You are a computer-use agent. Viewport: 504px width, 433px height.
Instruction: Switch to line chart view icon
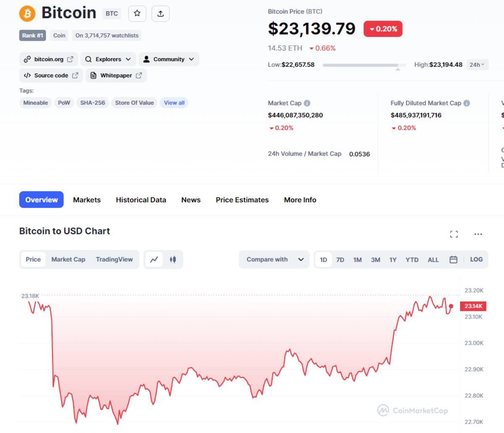click(x=154, y=259)
